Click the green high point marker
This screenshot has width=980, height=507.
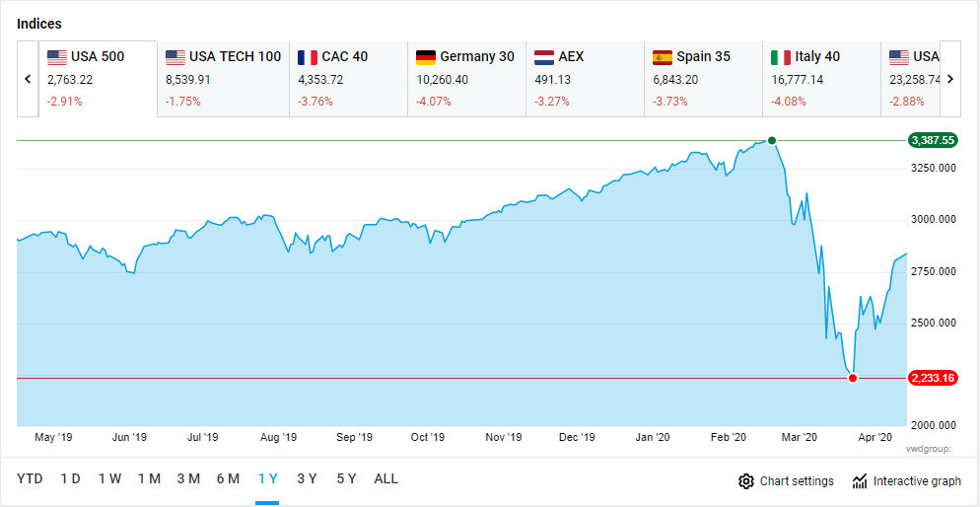pyautogui.click(x=772, y=140)
